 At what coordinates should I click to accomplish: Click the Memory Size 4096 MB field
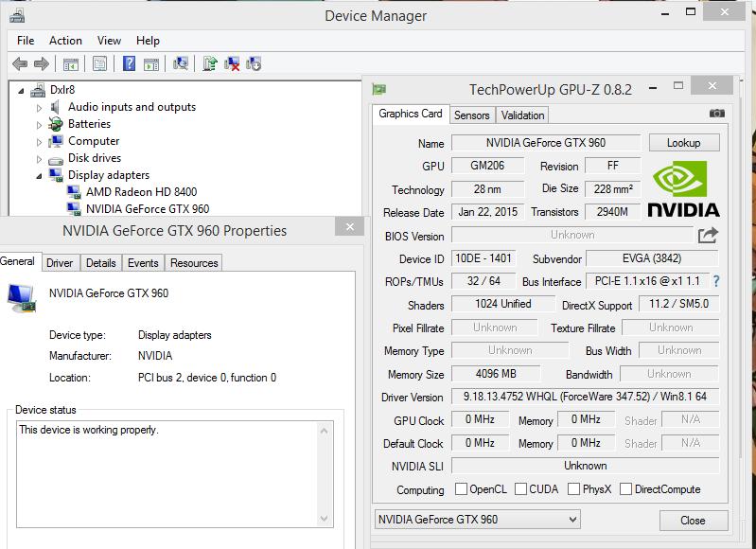point(496,374)
